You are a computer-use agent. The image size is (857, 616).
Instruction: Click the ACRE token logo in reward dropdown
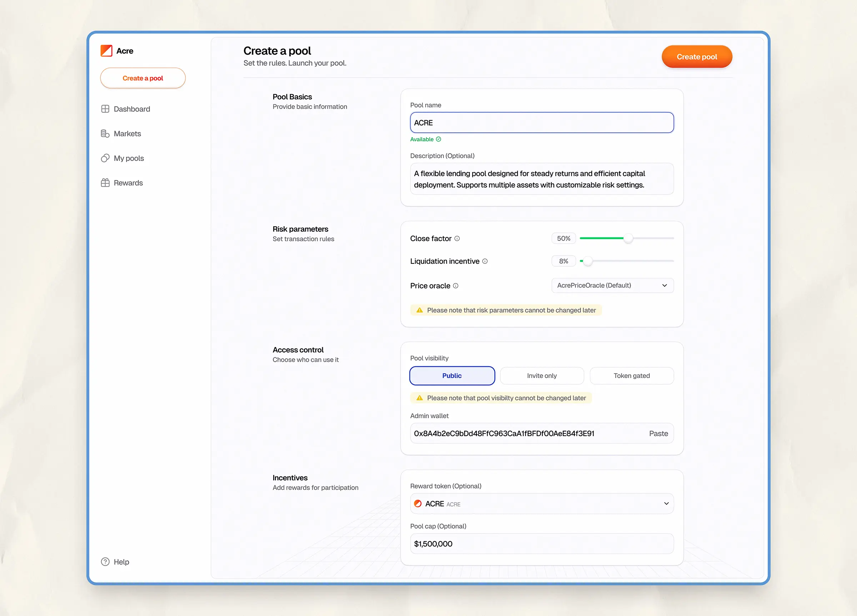(418, 503)
